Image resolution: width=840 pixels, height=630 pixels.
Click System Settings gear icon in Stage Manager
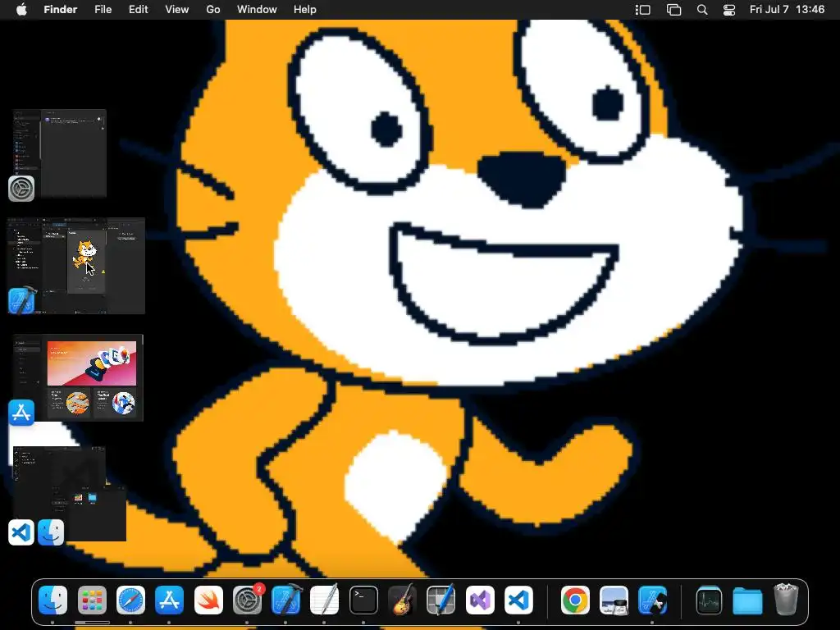click(x=21, y=189)
